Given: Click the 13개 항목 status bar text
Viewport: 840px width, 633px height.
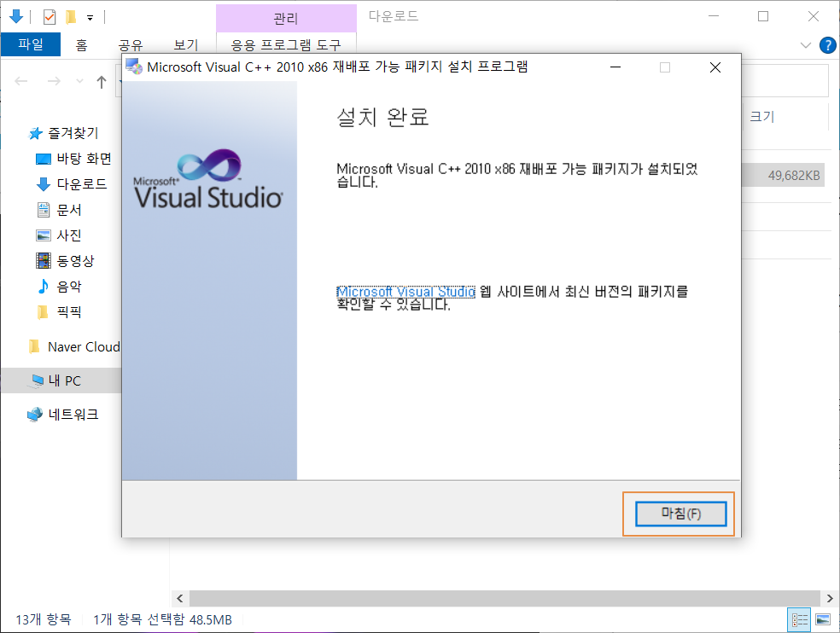Looking at the screenshot, I should (44, 619).
